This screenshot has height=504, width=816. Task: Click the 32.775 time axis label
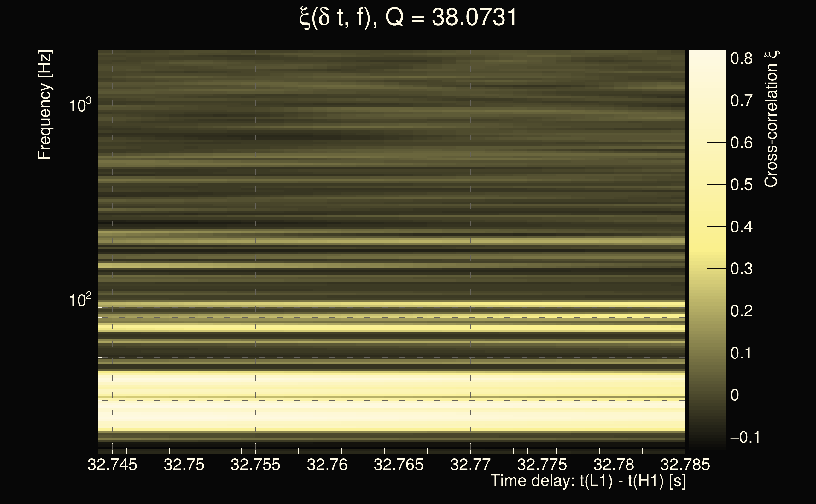click(542, 465)
